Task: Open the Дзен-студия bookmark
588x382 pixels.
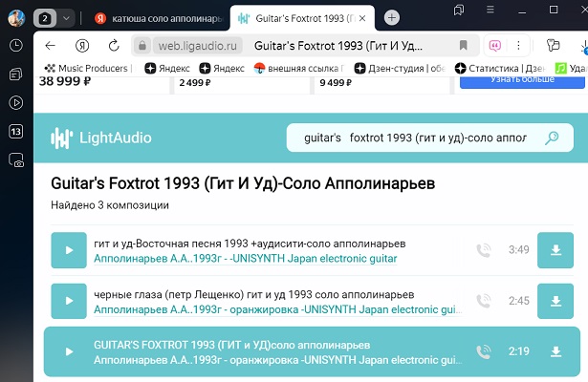Action: point(400,69)
